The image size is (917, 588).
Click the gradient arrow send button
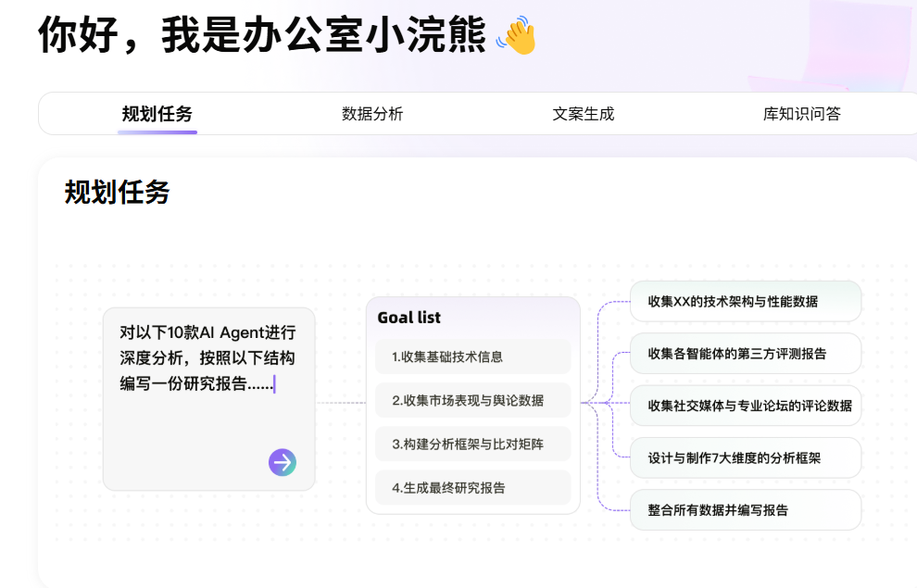pyautogui.click(x=281, y=461)
